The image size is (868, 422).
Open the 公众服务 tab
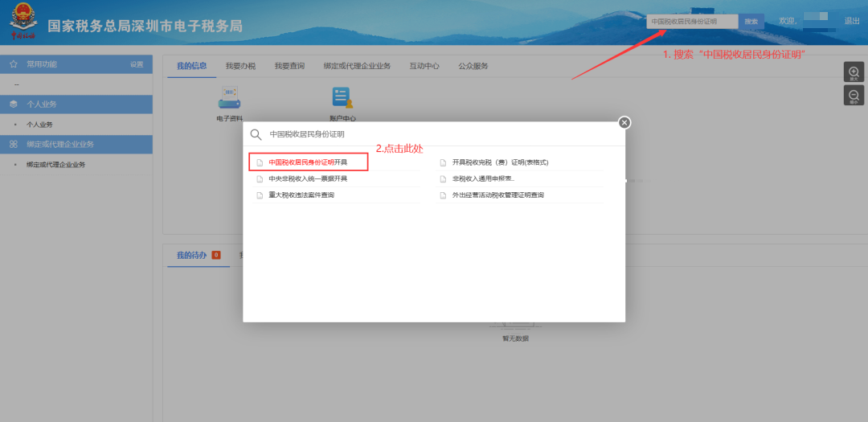[473, 66]
